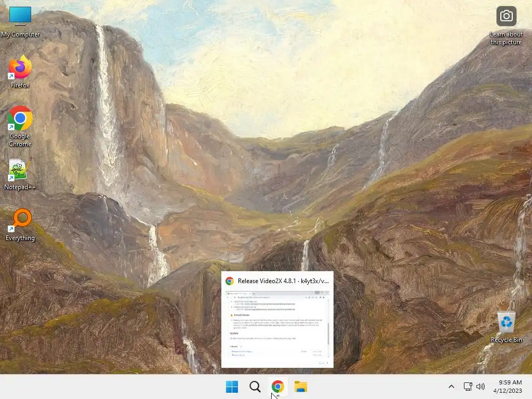
Task: Open taskbar Search
Action: (255, 387)
